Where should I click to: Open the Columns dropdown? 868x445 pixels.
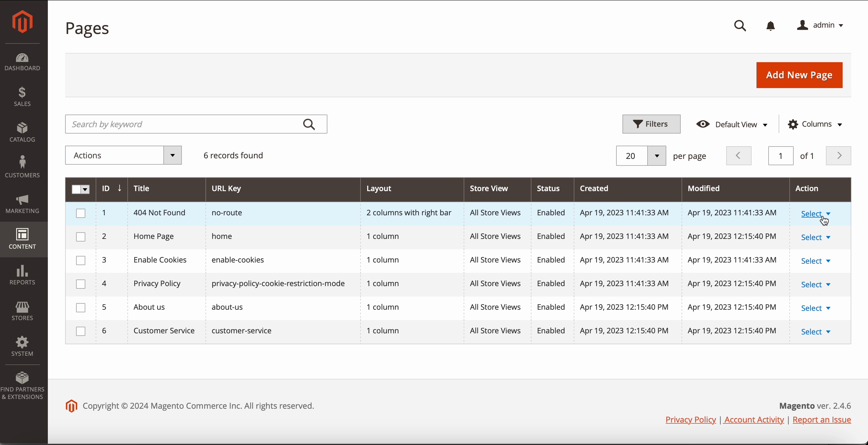coord(815,124)
